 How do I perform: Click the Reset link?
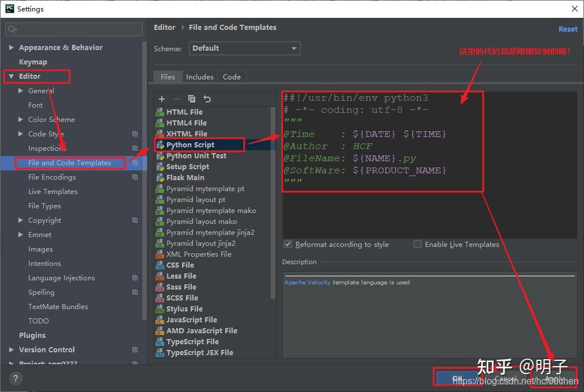568,29
